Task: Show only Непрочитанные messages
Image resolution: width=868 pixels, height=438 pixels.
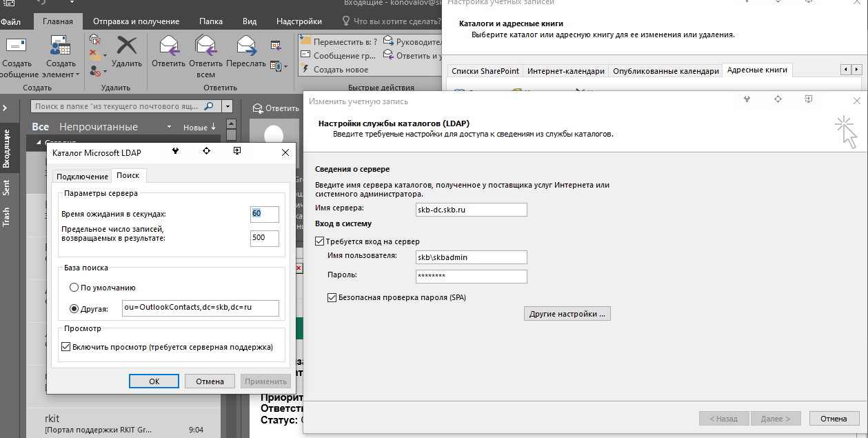Action: click(x=99, y=127)
